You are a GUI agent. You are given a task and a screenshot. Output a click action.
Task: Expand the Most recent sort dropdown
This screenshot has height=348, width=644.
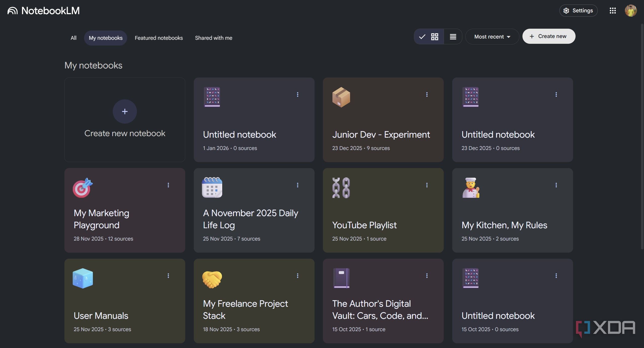[492, 37]
